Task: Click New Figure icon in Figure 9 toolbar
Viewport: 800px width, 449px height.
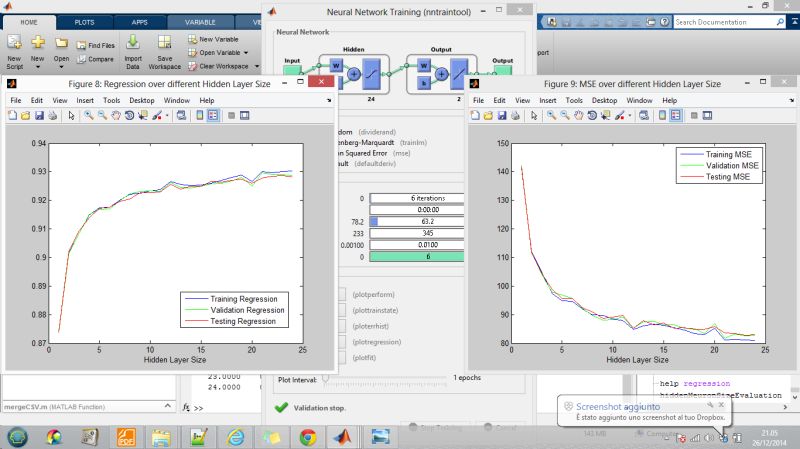Action: (x=475, y=116)
